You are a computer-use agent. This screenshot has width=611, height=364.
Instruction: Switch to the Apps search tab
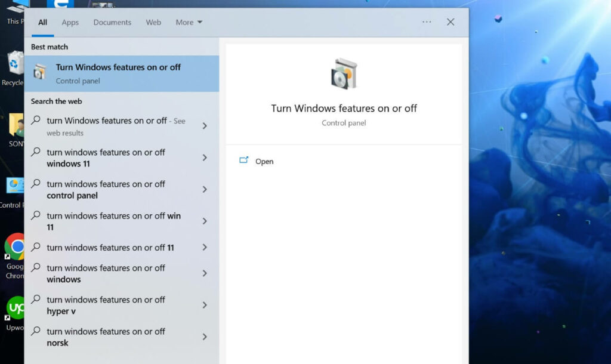click(x=70, y=23)
